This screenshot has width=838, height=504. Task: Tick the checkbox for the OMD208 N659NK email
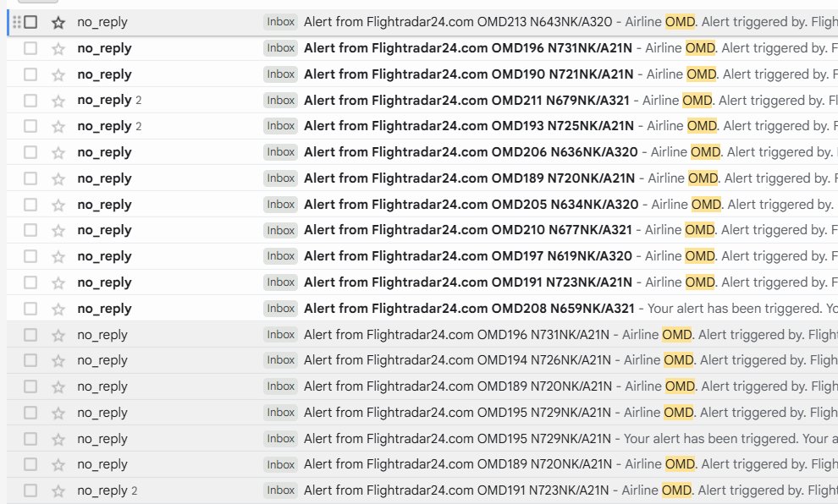(30, 309)
